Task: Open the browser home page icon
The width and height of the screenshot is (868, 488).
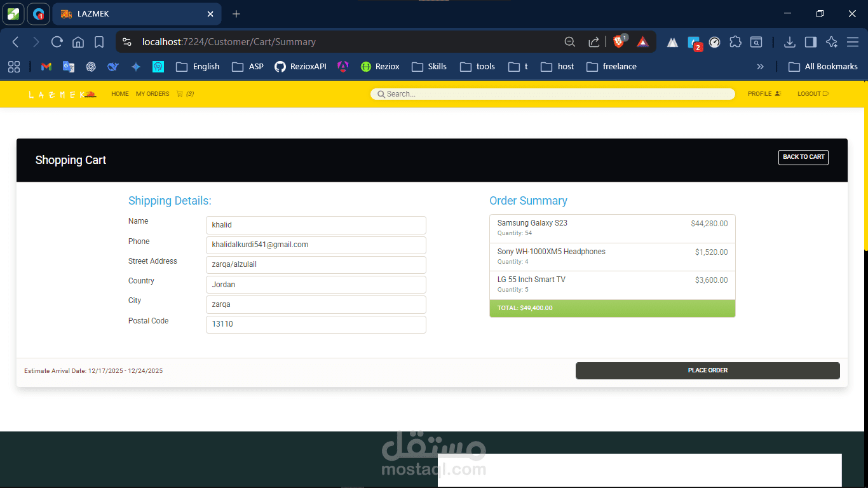Action: tap(78, 42)
